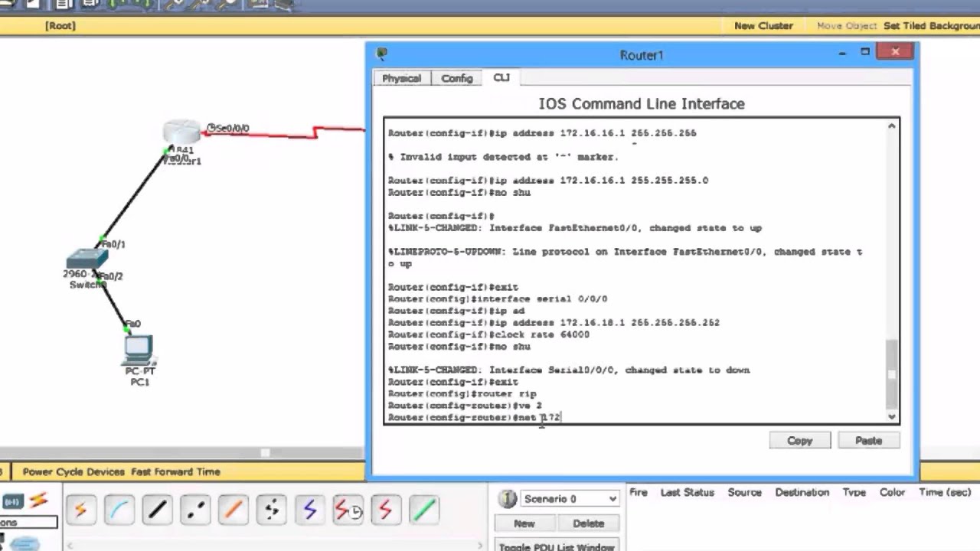Open the Physical tab of Router1

point(402,78)
